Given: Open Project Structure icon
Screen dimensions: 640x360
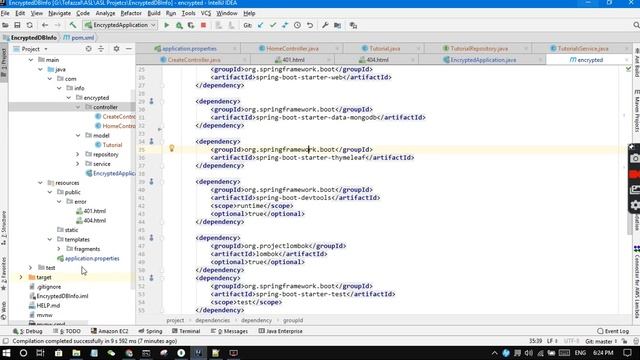Looking at the screenshot, I should click(337, 25).
